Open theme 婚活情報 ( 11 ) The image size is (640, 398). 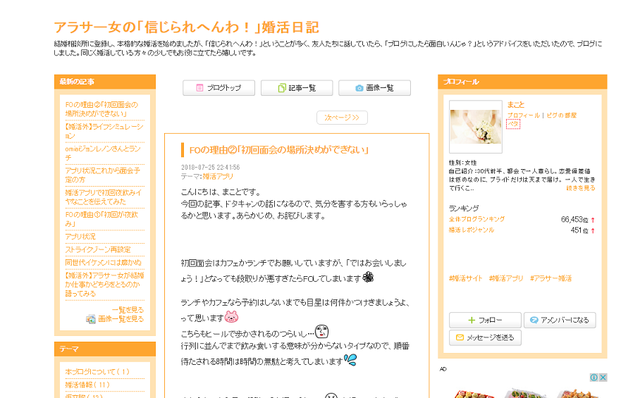tap(88, 385)
